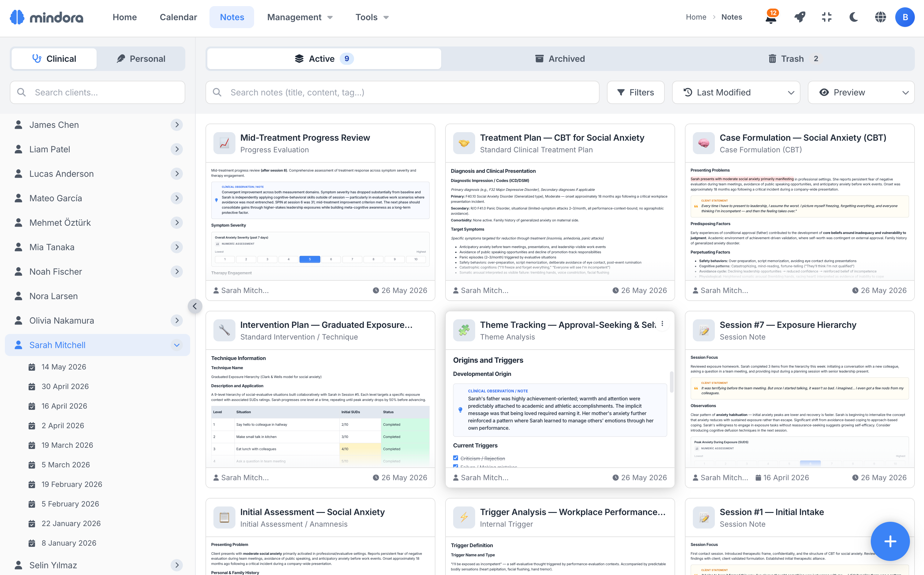Screen dimensions: 924x575
Task: Go to the Home nav item
Action: [x=125, y=17]
